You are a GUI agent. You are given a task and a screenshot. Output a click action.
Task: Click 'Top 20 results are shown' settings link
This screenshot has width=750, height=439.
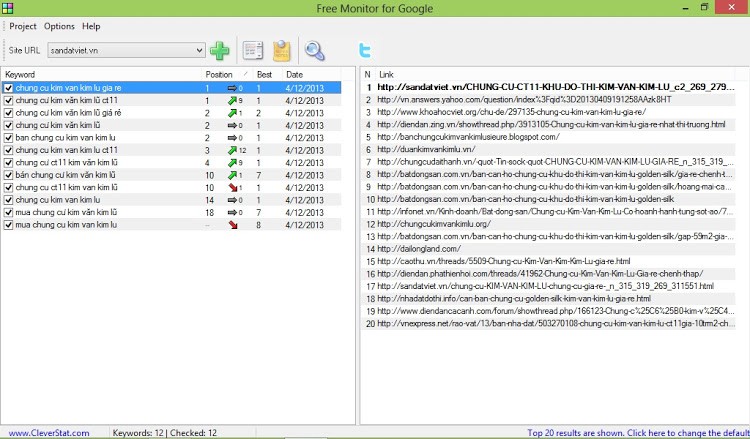click(x=638, y=433)
